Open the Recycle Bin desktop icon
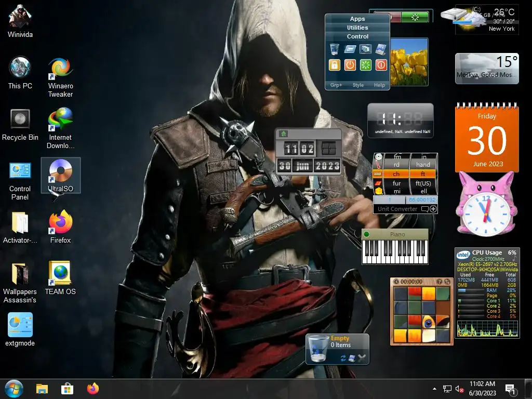 20,124
